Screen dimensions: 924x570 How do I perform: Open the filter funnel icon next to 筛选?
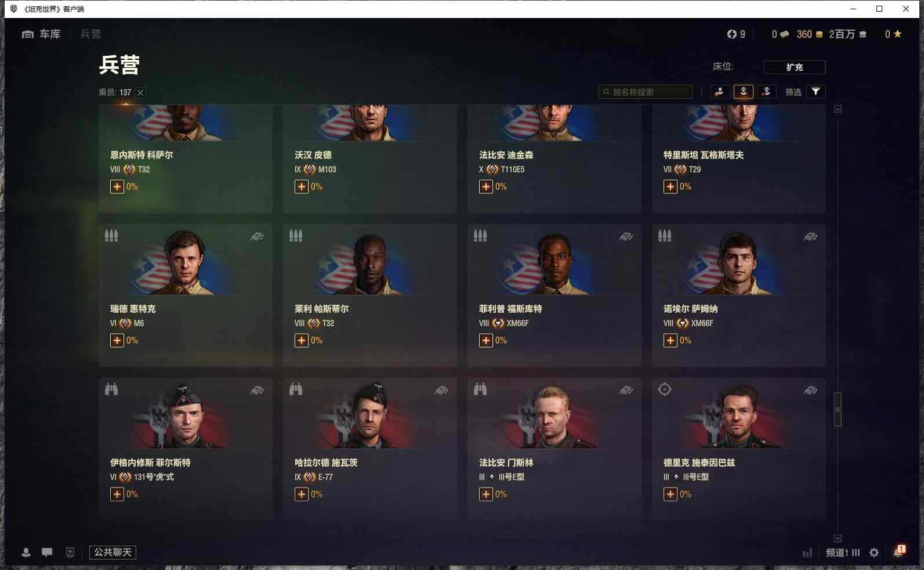(816, 92)
